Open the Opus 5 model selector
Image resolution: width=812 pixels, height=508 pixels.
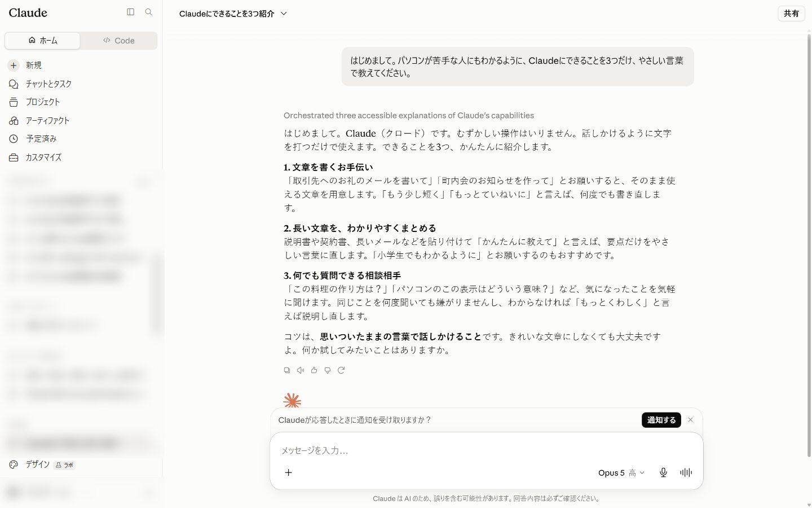coord(621,472)
